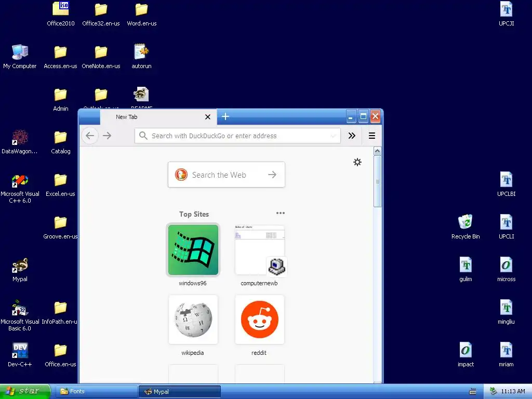Select the UPCLI font file icon
The image size is (532, 399).
click(x=506, y=222)
